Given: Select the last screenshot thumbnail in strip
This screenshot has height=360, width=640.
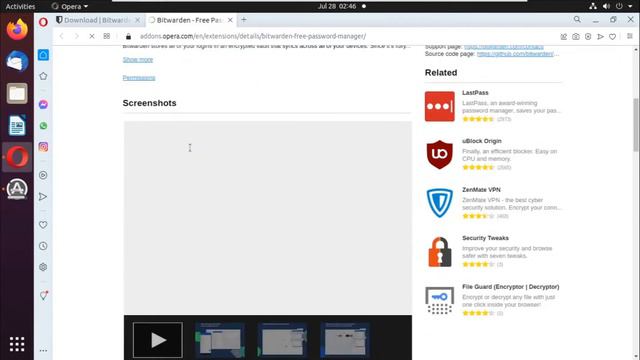Looking at the screenshot, I should 345,340.
